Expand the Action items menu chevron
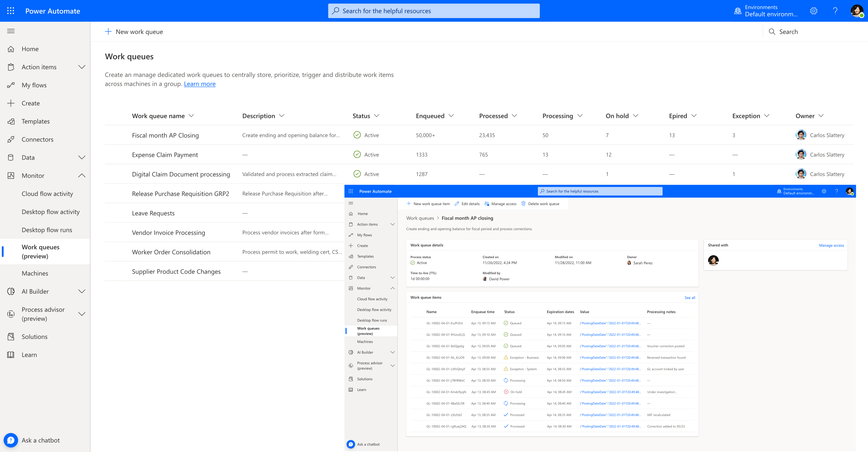The height and width of the screenshot is (452, 868). (x=81, y=67)
